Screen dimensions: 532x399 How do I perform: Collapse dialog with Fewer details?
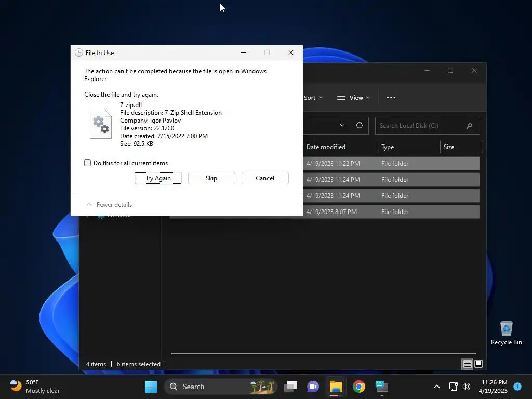(109, 205)
